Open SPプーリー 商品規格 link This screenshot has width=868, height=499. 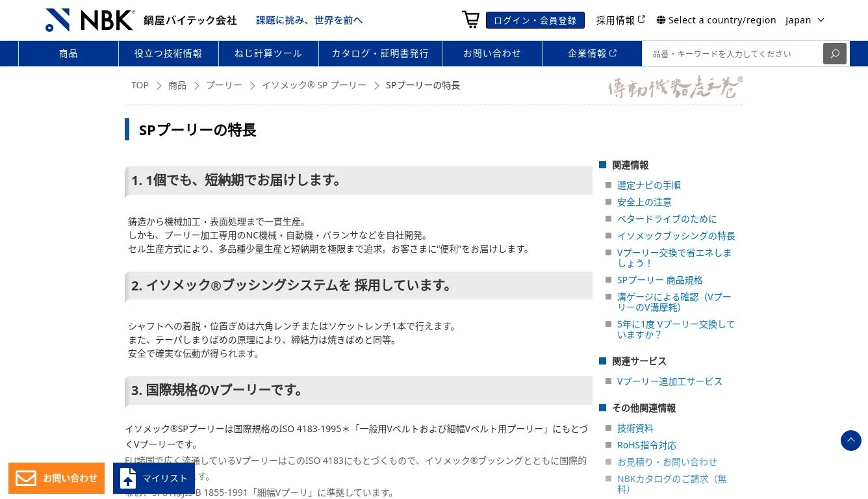[660, 280]
